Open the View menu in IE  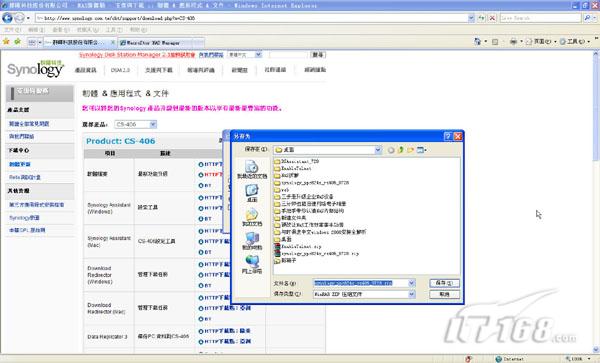(x=61, y=30)
